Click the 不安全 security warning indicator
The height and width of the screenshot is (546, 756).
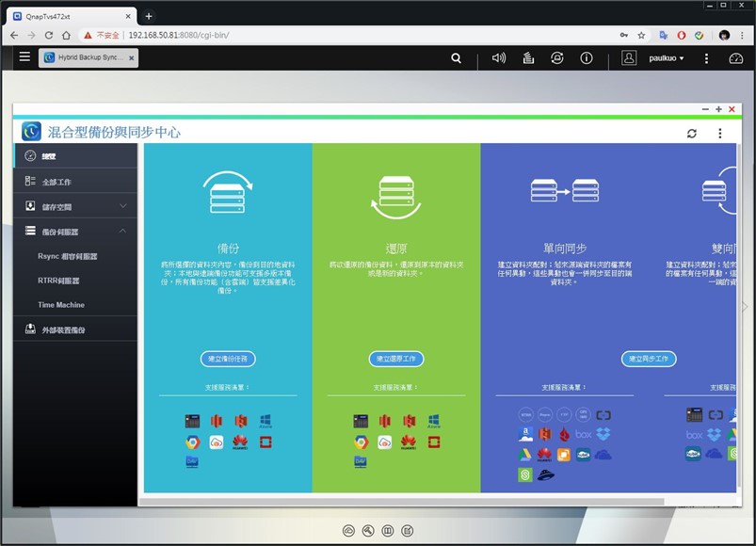pos(102,35)
